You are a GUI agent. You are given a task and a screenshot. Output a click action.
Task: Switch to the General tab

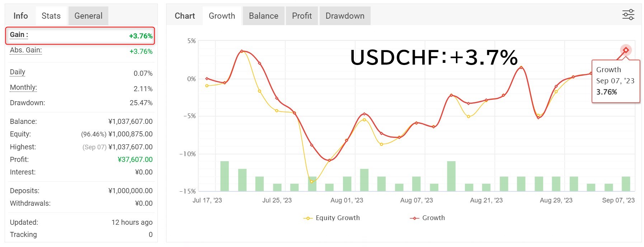click(x=88, y=16)
